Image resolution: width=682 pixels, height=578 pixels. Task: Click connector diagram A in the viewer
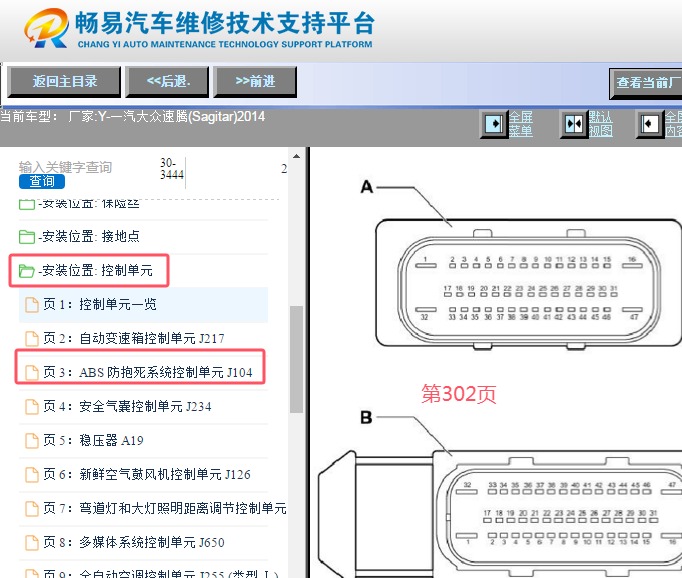coord(528,283)
